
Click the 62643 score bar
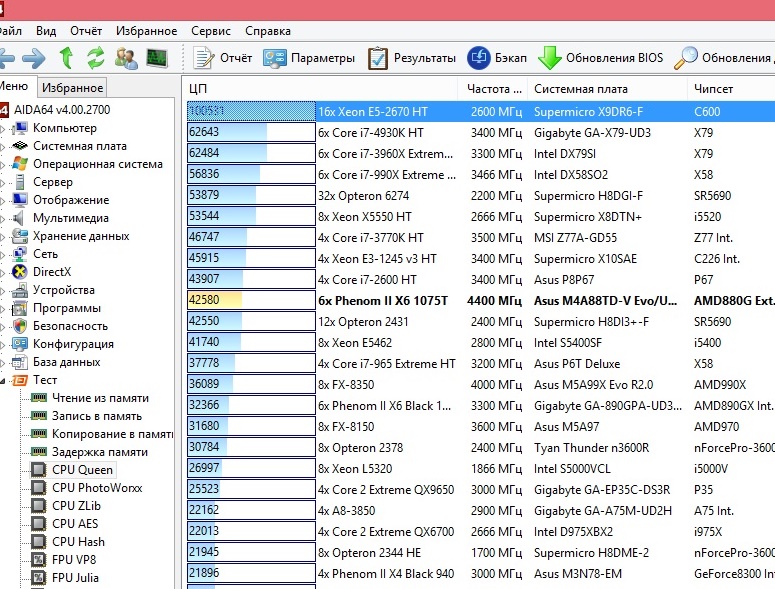pos(251,132)
